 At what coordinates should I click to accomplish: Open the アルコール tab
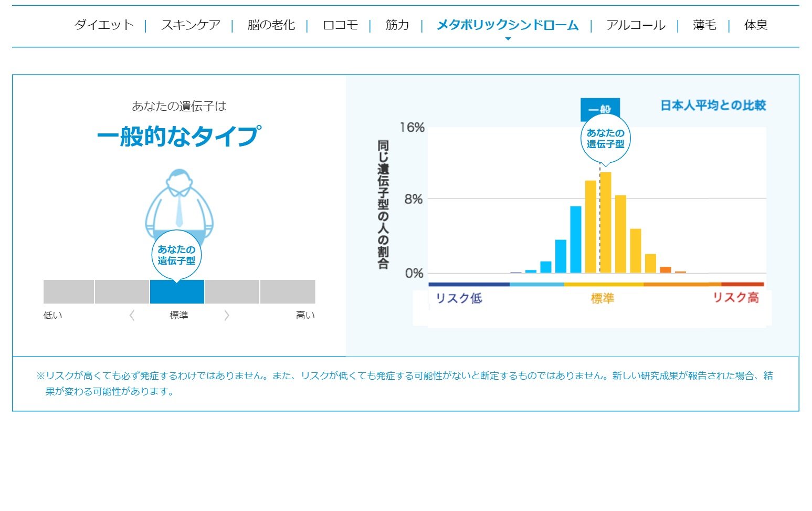click(636, 25)
